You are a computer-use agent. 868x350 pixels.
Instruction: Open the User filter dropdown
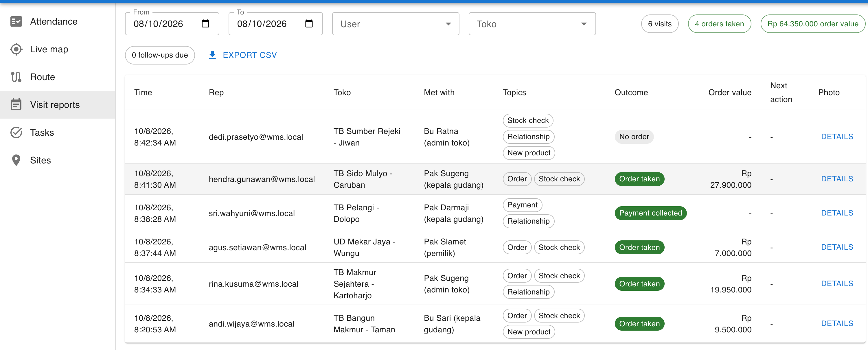point(396,24)
